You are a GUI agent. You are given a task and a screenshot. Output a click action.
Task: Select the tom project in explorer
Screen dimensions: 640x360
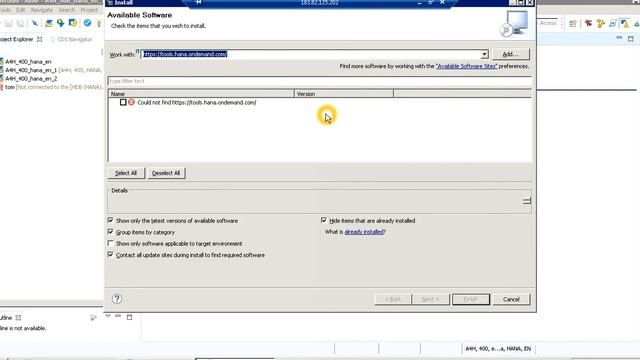pos(10,87)
